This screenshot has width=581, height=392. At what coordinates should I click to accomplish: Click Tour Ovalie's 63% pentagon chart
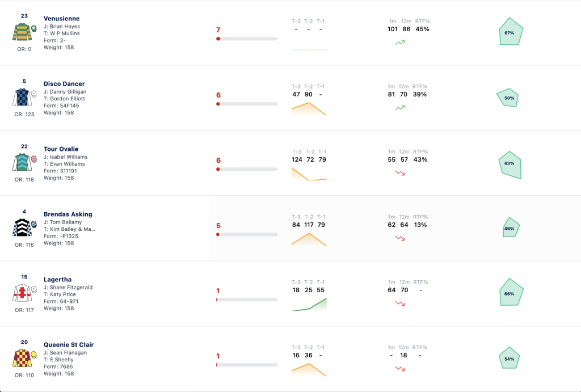511,165
